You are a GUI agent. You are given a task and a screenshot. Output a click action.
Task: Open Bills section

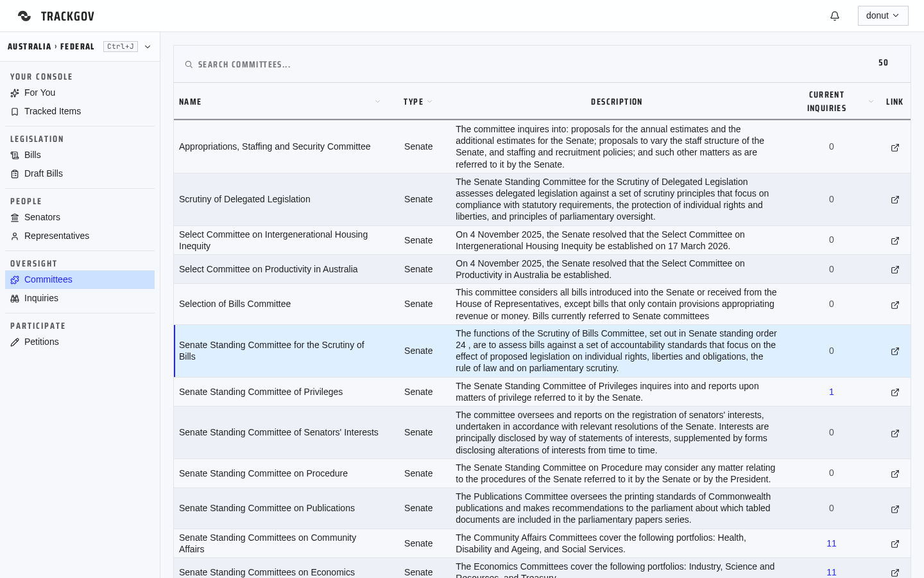point(80,155)
